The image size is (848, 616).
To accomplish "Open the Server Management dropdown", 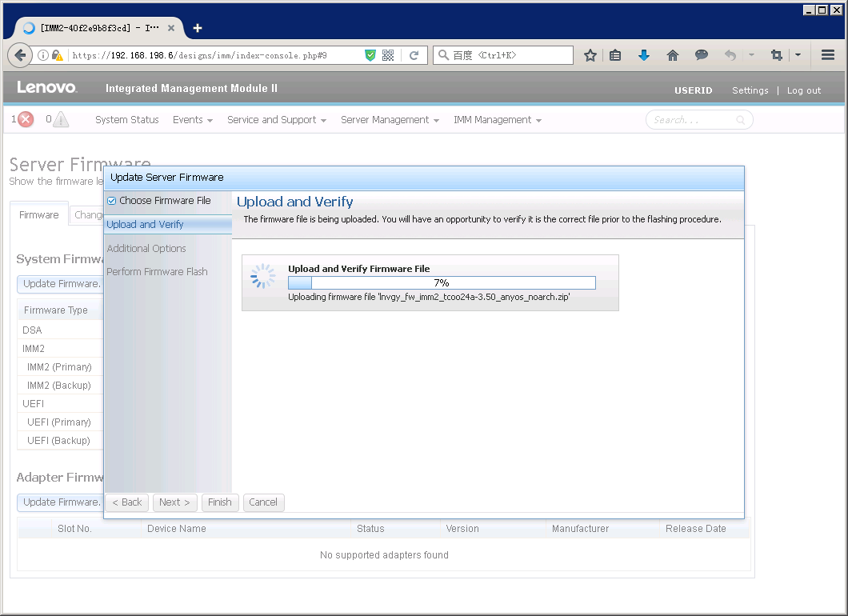I will click(x=390, y=120).
